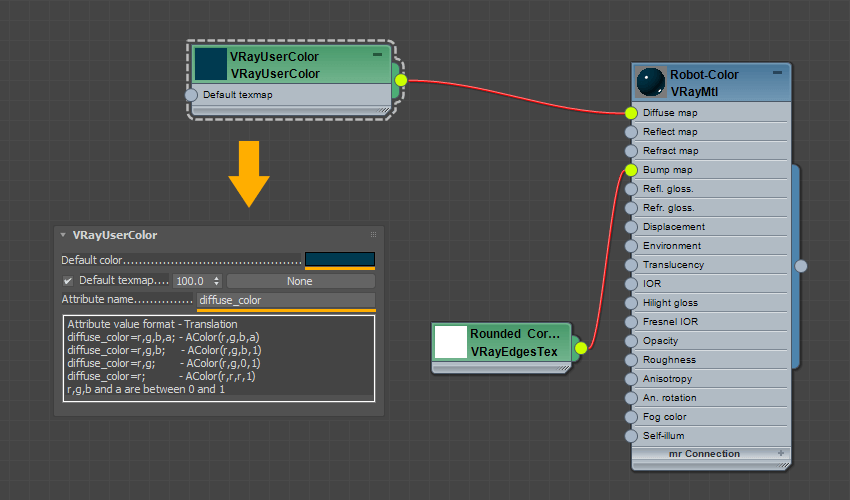
Task: Click the Fog color input socket
Action: [631, 416]
